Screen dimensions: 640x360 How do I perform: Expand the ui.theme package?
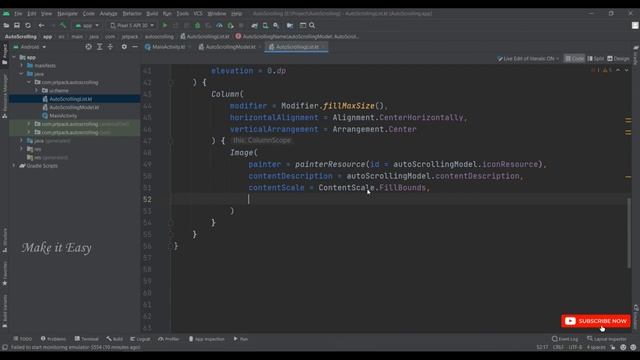[x=36, y=91]
